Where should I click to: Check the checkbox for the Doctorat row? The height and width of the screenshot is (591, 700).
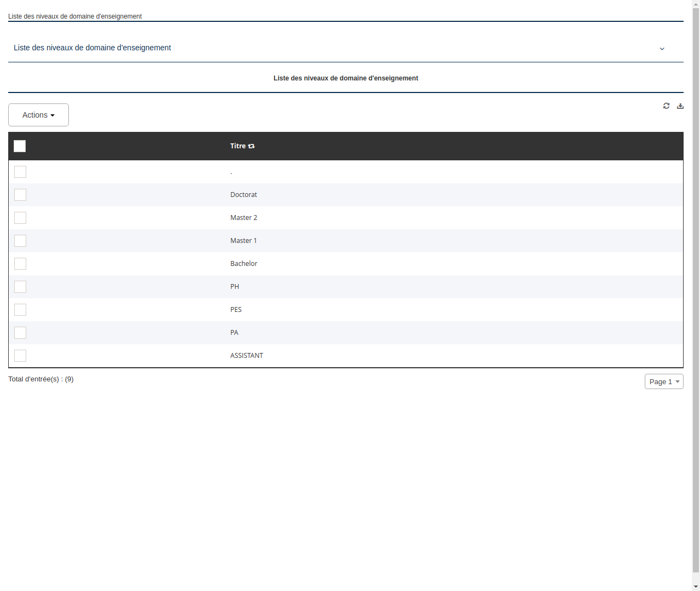(x=20, y=195)
